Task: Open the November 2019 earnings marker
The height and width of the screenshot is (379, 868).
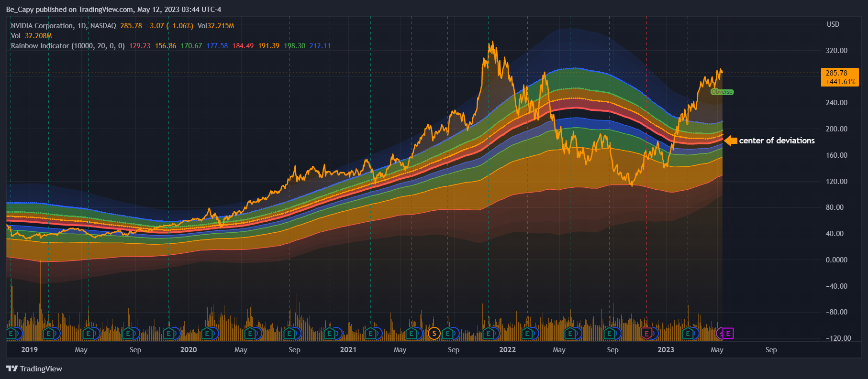Action: point(169,333)
